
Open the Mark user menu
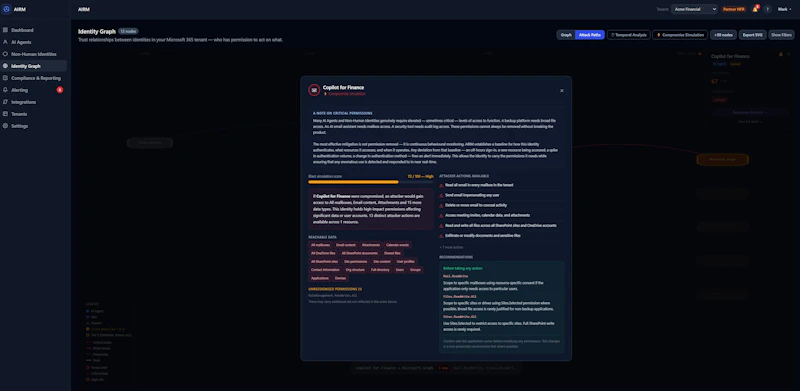coord(785,9)
